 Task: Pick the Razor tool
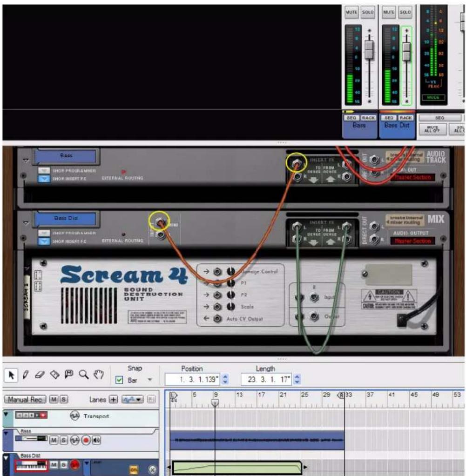pyautogui.click(x=54, y=374)
